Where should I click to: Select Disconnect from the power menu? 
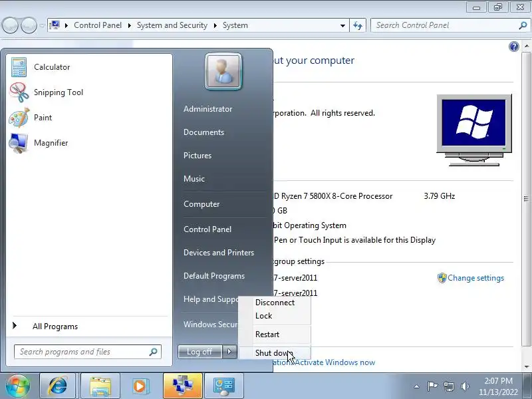tap(275, 303)
